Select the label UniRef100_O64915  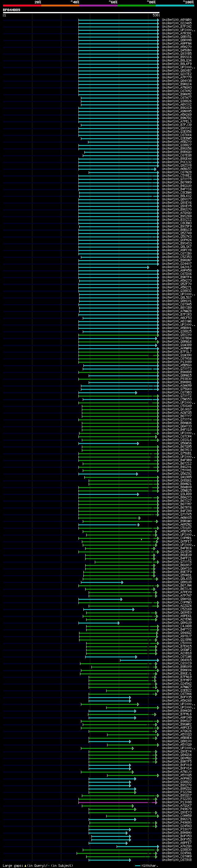point(177,660)
